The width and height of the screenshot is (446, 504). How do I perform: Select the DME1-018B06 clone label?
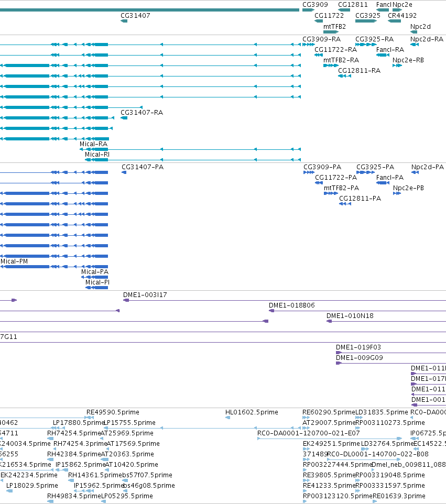[291, 305]
